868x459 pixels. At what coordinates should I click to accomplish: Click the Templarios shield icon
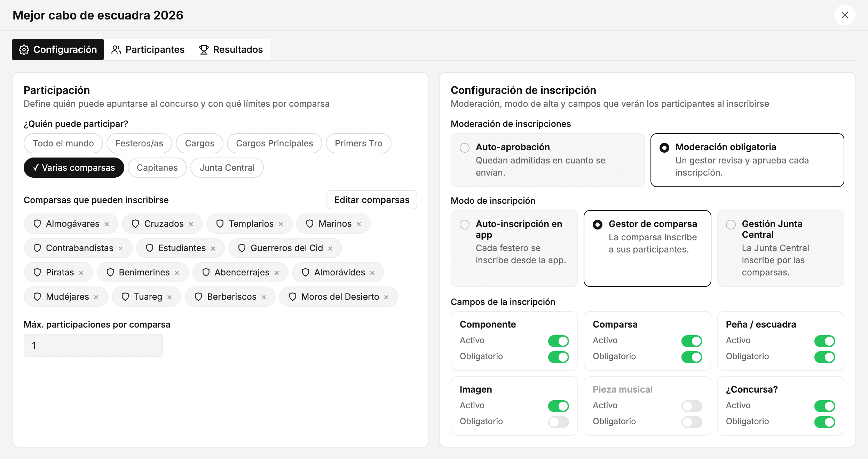[x=220, y=224]
